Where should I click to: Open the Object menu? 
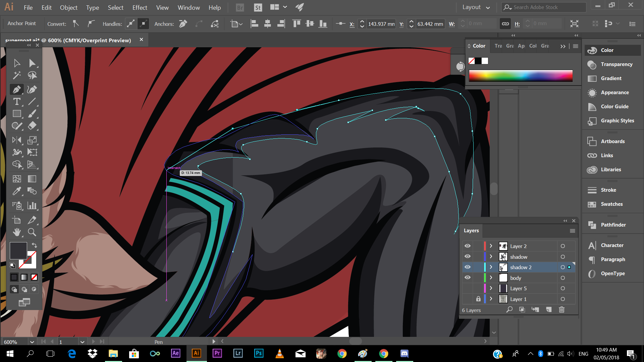click(68, 7)
